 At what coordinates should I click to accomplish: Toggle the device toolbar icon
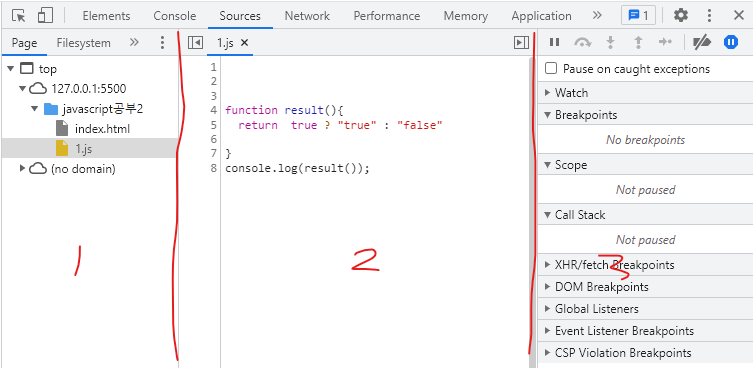[x=45, y=16]
